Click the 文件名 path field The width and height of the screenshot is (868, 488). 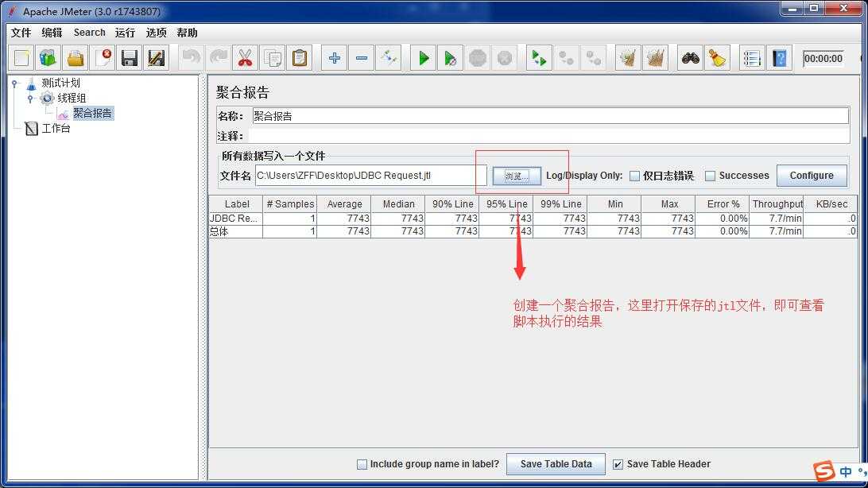click(371, 176)
